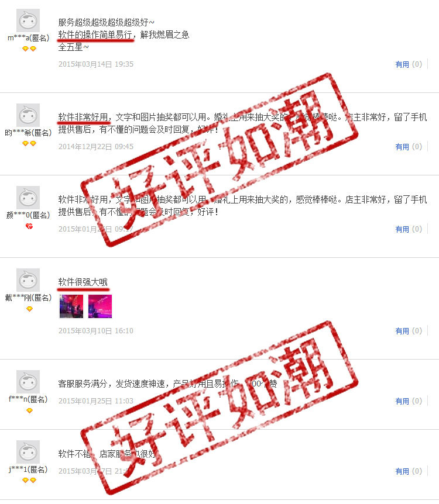
Task: Click avatar icon of reviewer 颜***0
Action: coord(28,198)
